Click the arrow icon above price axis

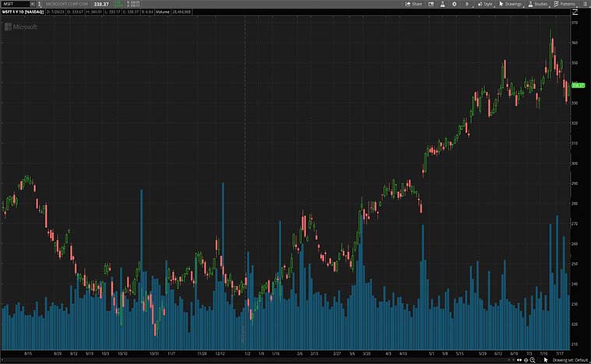575,12
